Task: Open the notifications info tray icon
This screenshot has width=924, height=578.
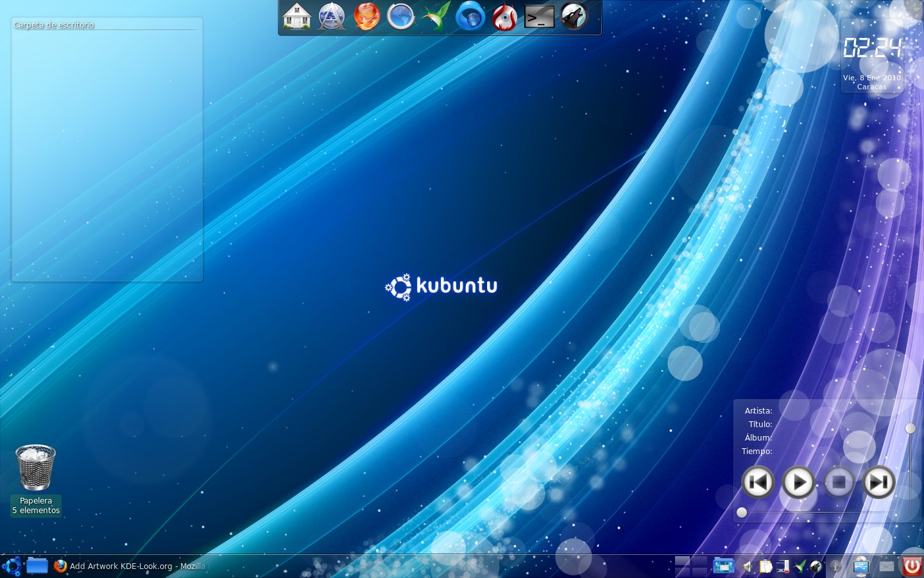Action: coord(835,566)
